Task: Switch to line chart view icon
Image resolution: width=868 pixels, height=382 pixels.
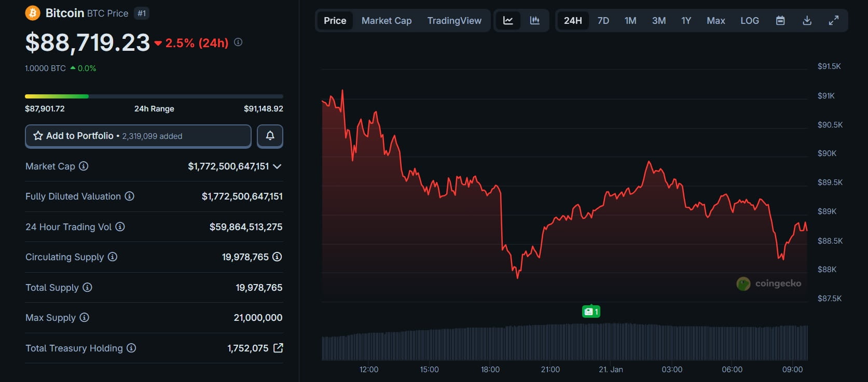Action: (508, 21)
